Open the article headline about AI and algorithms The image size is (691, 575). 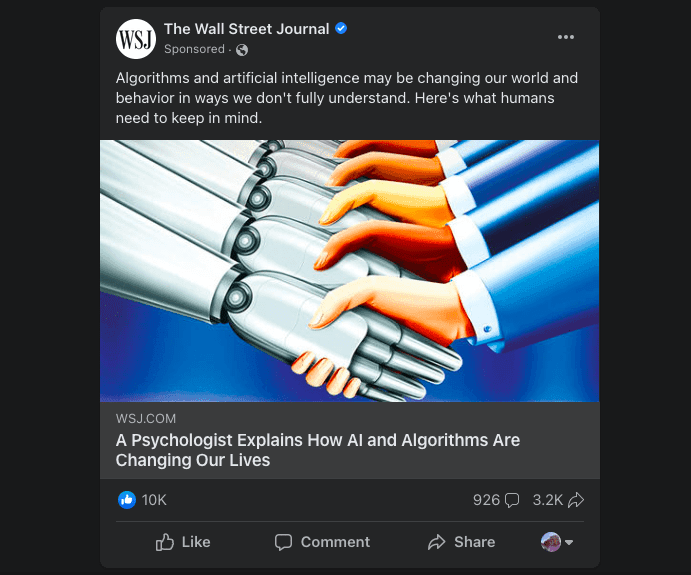pos(318,450)
